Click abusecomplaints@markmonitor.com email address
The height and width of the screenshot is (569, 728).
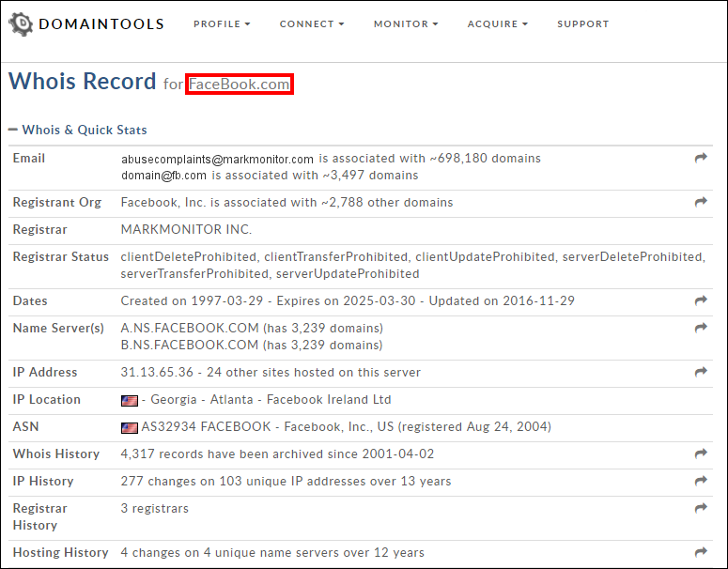[217, 160]
